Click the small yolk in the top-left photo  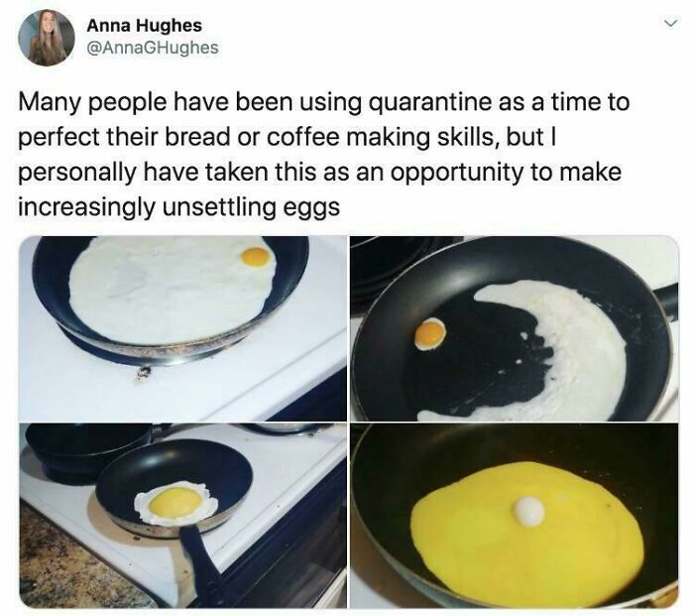coord(256,257)
